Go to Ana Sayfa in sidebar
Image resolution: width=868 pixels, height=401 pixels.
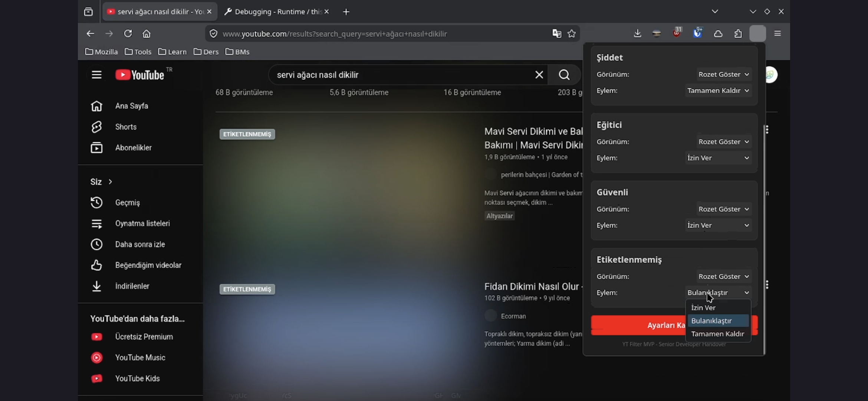(140, 106)
